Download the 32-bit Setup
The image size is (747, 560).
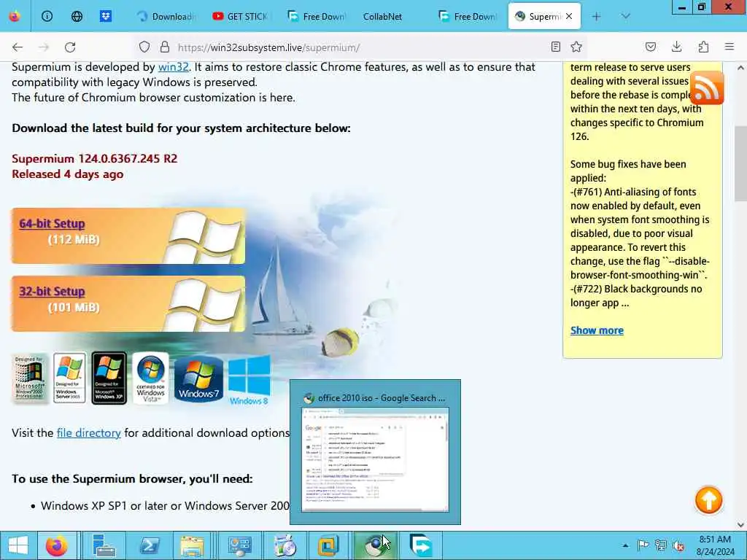[x=52, y=292]
